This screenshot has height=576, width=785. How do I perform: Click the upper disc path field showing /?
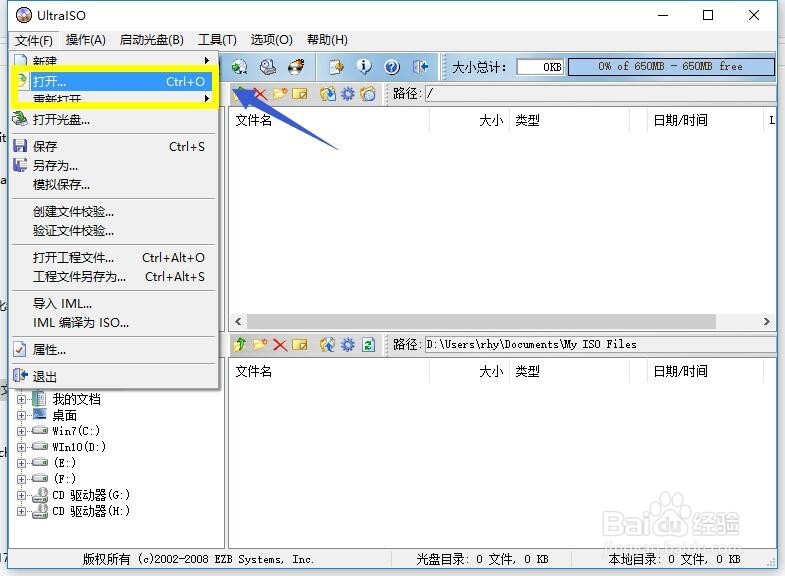tap(600, 94)
